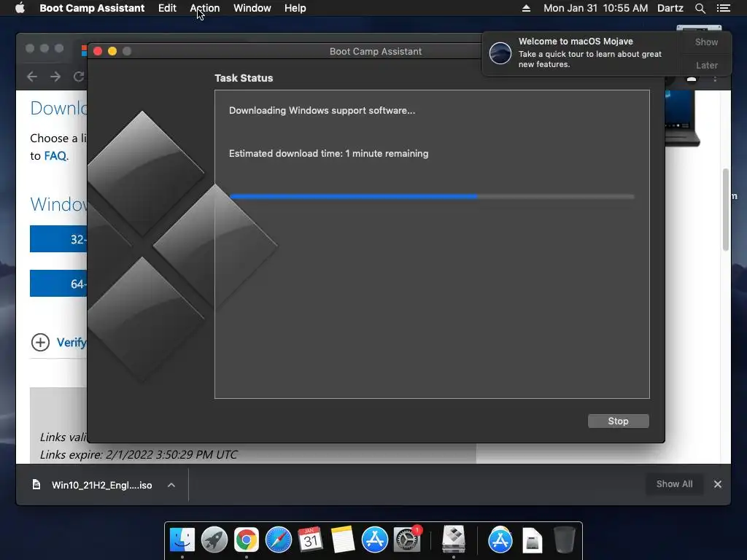This screenshot has width=747, height=560.
Task: Open the Action menu
Action: pyautogui.click(x=205, y=8)
